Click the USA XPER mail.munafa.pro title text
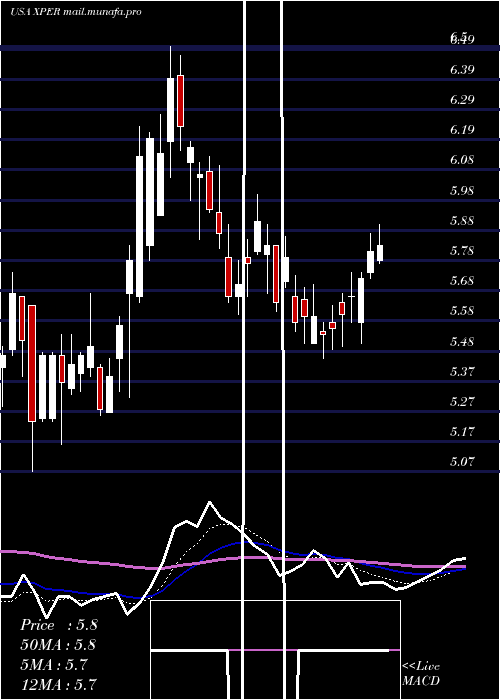This screenshot has width=500, height=700. tap(76, 12)
